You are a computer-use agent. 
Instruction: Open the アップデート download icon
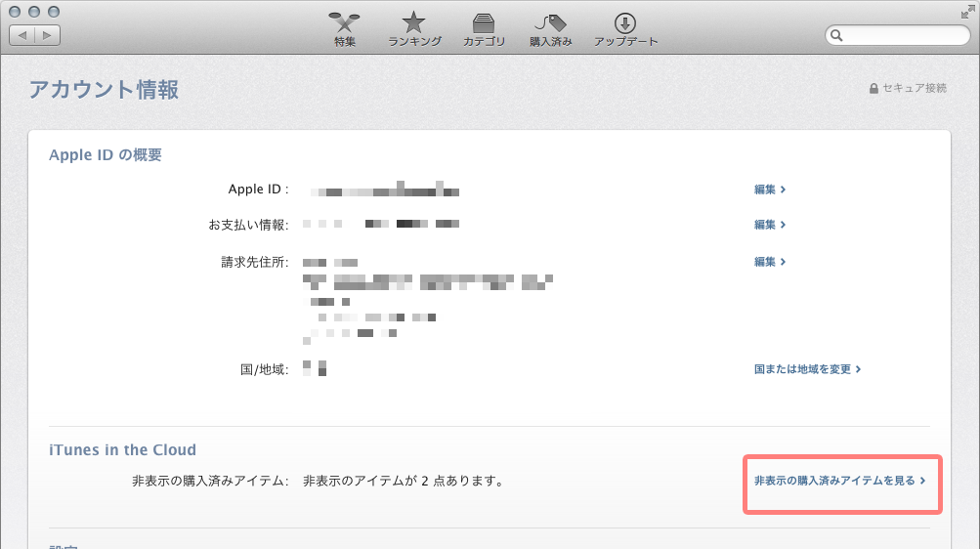point(625,29)
